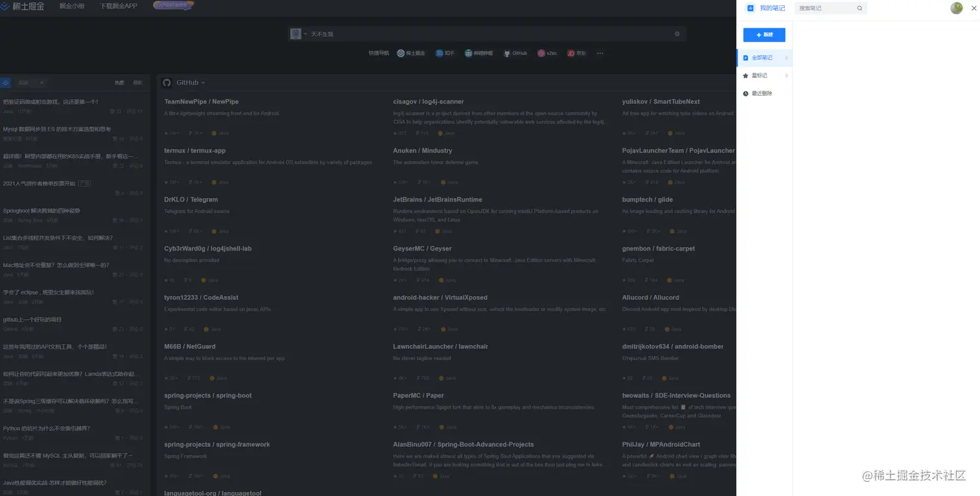Image resolution: width=980 pixels, height=496 pixels.
Task: Open GeyserMC / Geyser repository
Action: pos(422,249)
